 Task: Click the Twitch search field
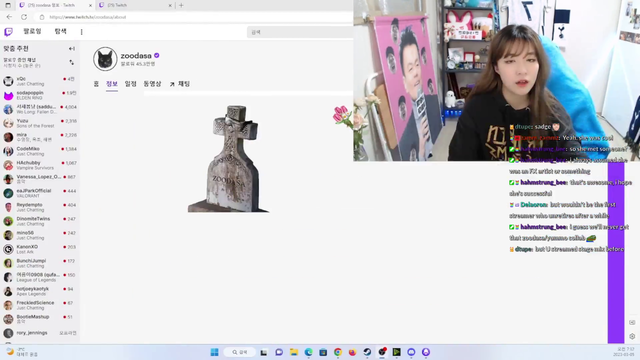[x=300, y=32]
